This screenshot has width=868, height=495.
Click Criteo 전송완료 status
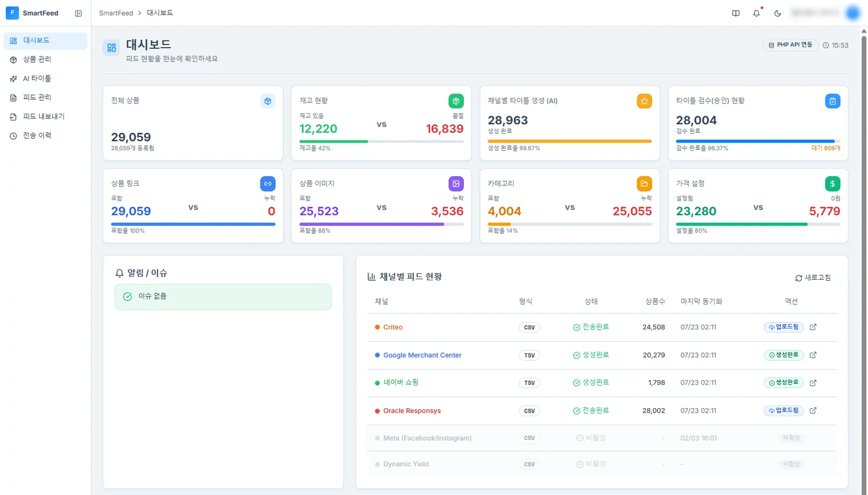point(591,327)
